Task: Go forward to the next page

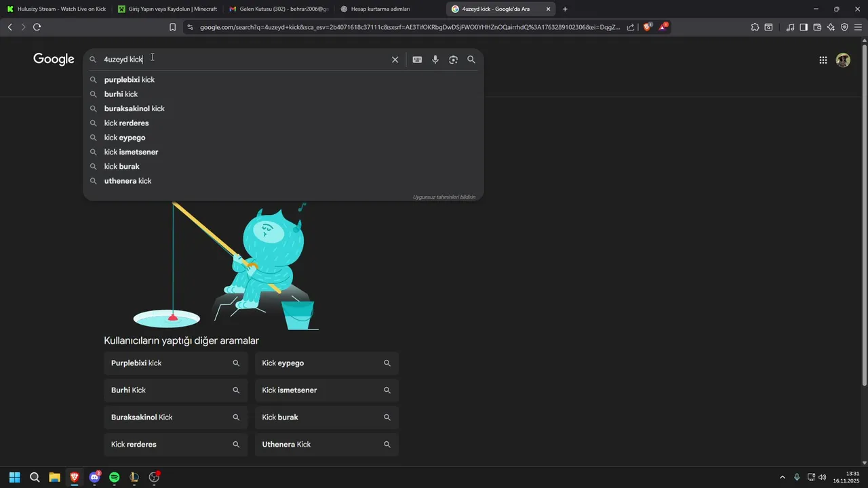Action: (23, 27)
